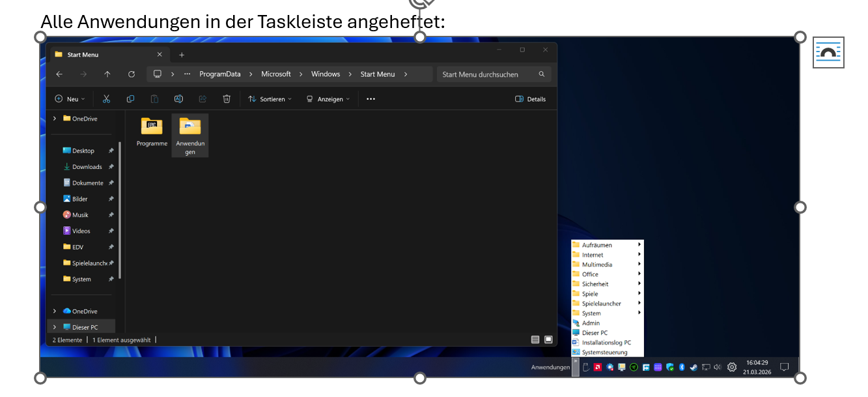This screenshot has height=397, width=868.
Task: Refresh the Start Menu folder view
Action: [132, 74]
